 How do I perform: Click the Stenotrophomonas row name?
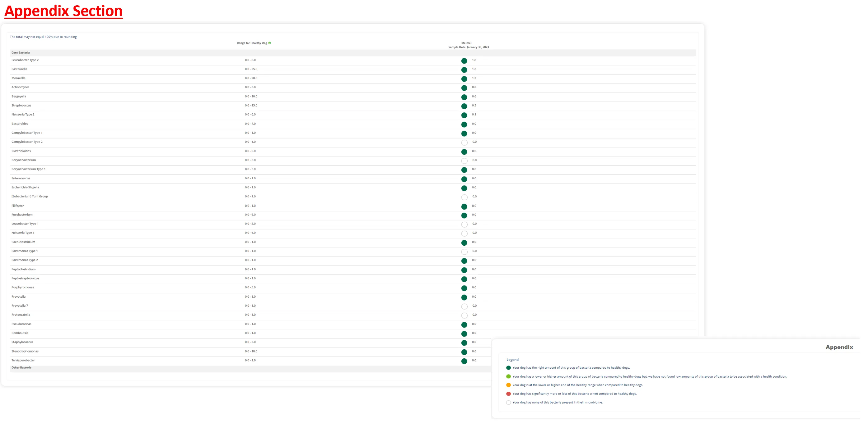pyautogui.click(x=25, y=352)
